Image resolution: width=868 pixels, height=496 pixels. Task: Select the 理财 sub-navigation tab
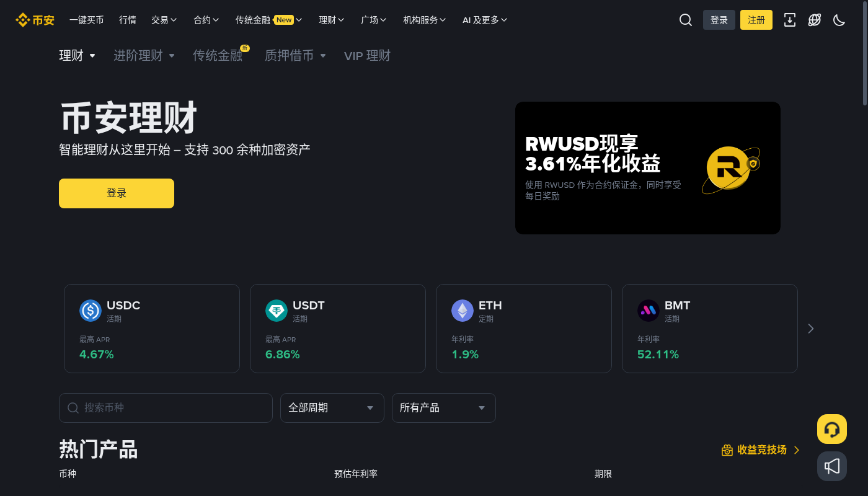tap(77, 55)
